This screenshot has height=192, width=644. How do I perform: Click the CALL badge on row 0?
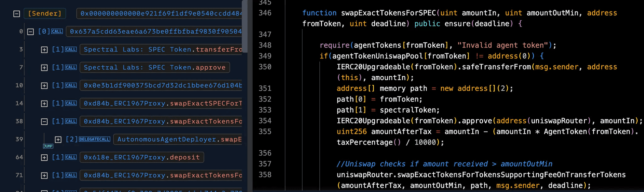pos(57,31)
